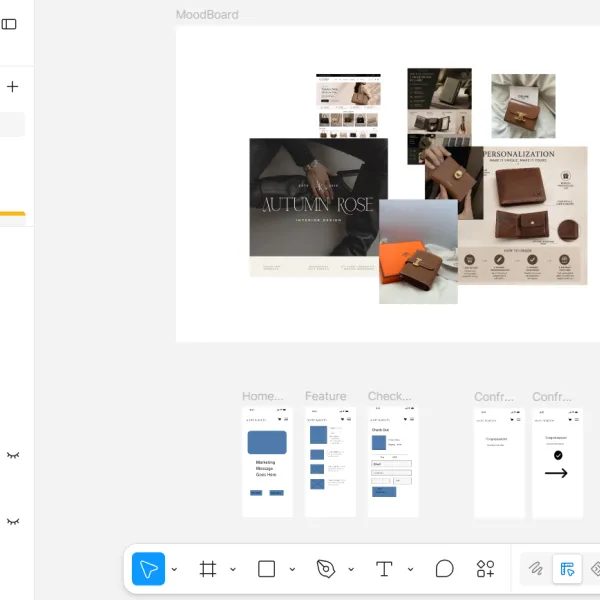Image resolution: width=600 pixels, height=600 pixels.
Task: Click the top blue thumbnail in Feature frame
Action: click(x=318, y=435)
